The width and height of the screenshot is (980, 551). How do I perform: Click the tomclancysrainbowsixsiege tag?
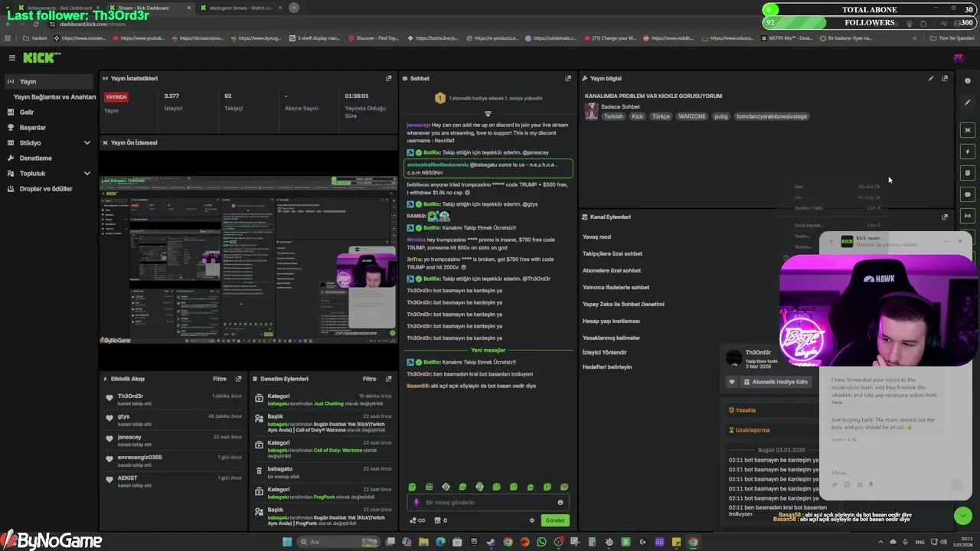(x=772, y=116)
